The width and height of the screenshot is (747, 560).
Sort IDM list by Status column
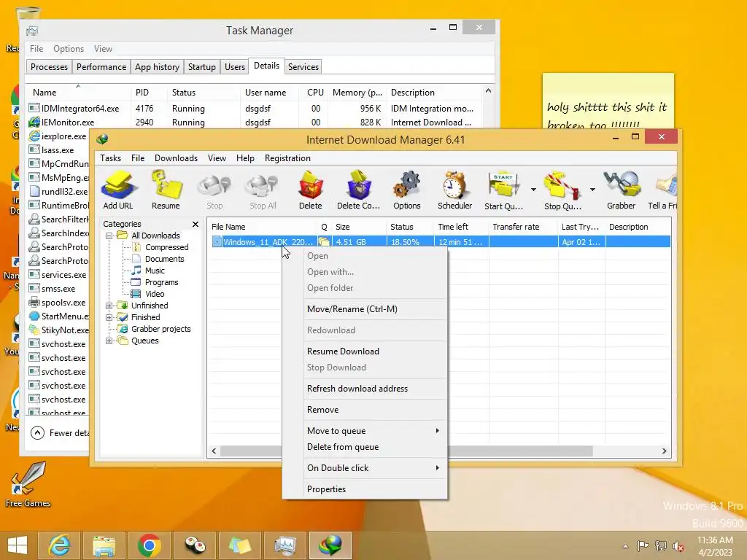click(x=410, y=227)
